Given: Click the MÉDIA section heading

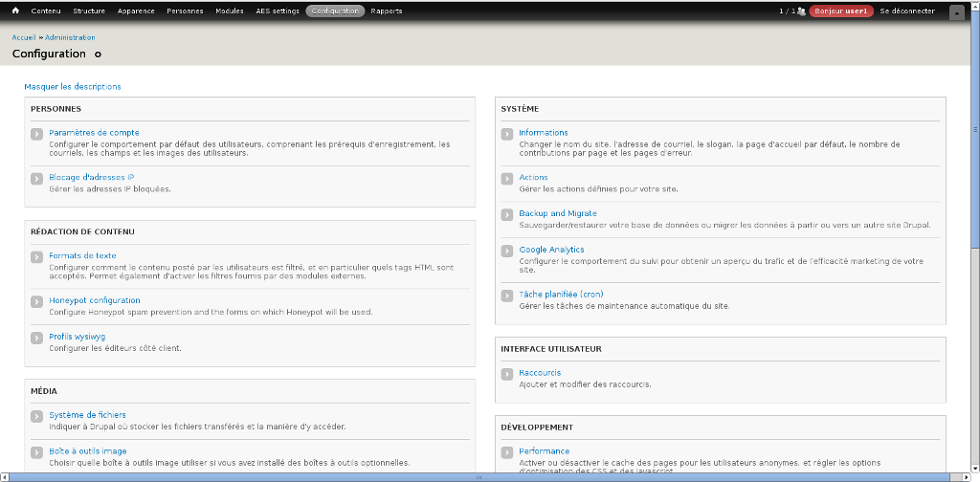Looking at the screenshot, I should (x=44, y=391).
